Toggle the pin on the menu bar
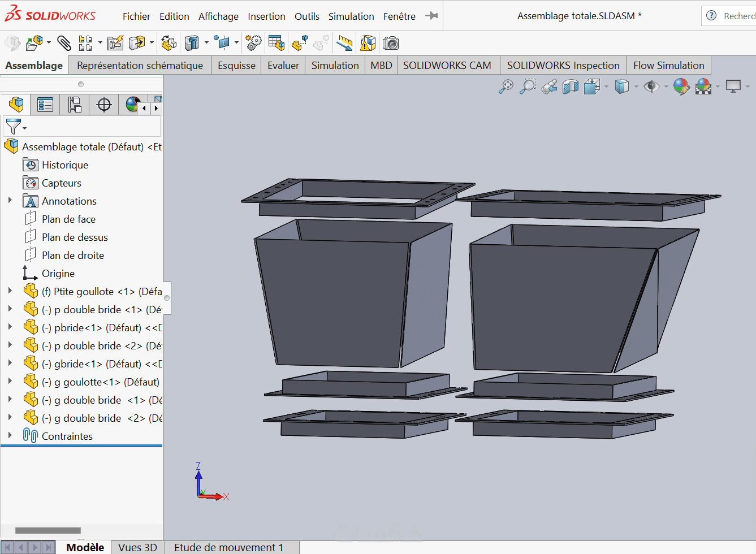This screenshot has height=554, width=756. (x=431, y=16)
